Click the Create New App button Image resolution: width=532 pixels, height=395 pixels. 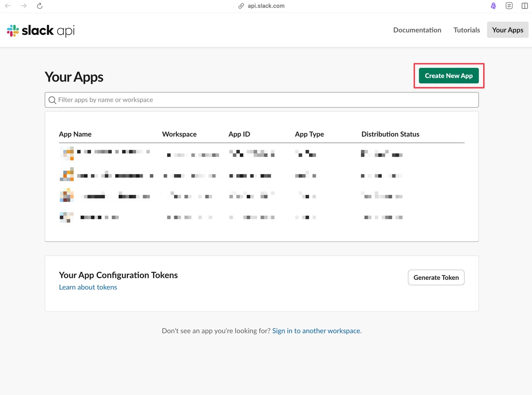pos(449,76)
